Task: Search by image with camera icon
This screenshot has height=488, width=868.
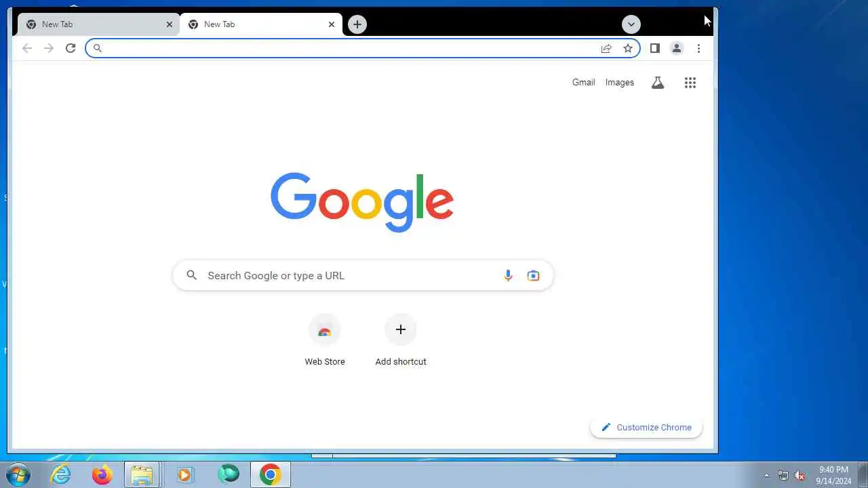Action: (x=534, y=275)
